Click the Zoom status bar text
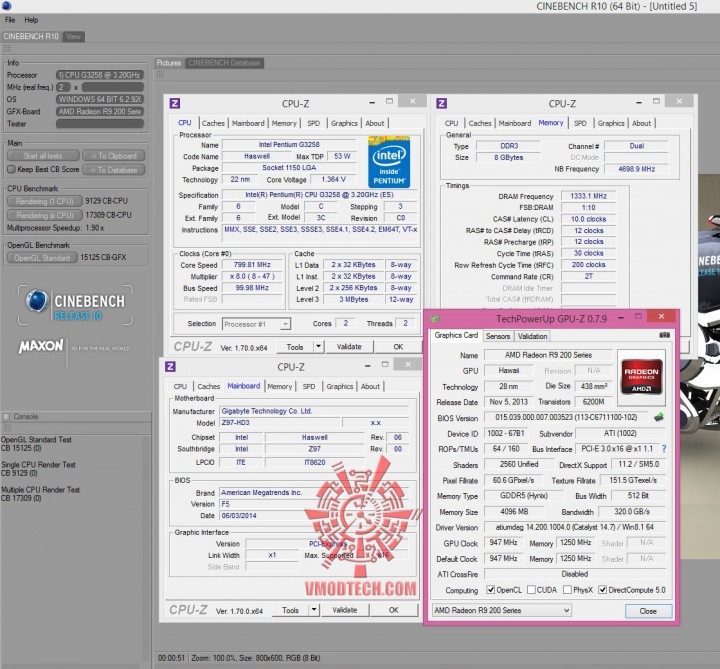The height and width of the screenshot is (669, 720). click(x=256, y=658)
